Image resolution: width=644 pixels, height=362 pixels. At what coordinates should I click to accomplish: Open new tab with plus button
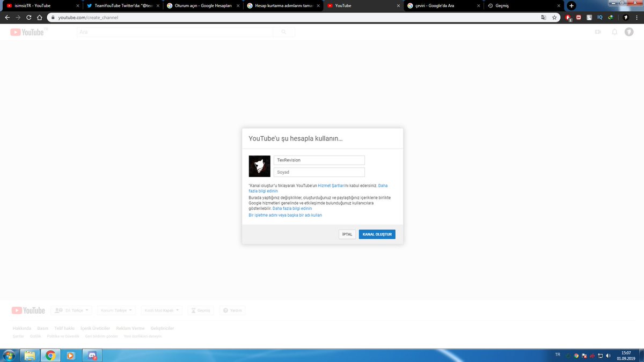click(x=572, y=5)
